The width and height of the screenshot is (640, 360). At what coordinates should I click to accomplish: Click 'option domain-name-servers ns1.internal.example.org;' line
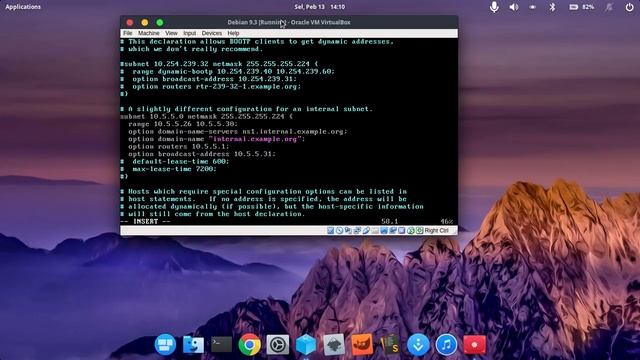point(238,131)
